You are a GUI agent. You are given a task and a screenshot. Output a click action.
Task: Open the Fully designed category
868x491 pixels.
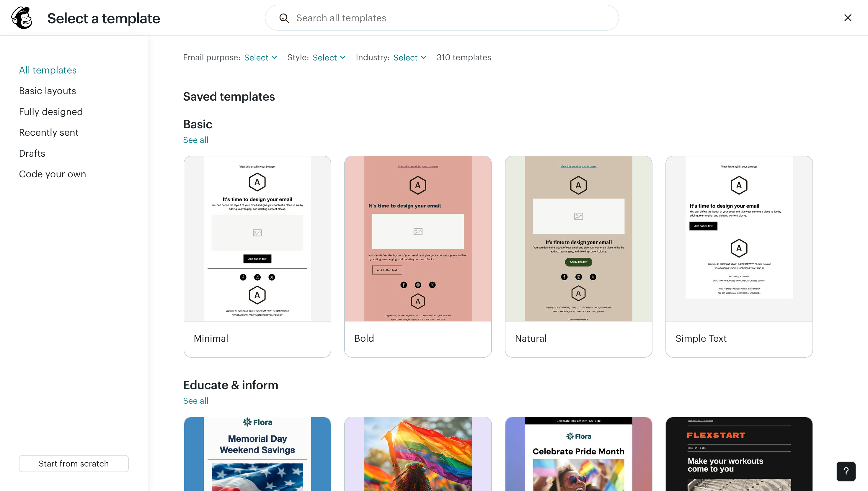(50, 112)
